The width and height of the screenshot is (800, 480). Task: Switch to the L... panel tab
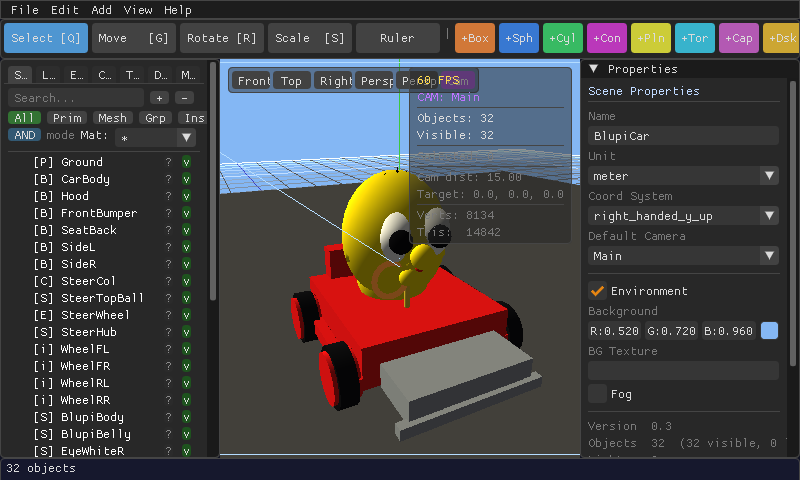coord(48,75)
